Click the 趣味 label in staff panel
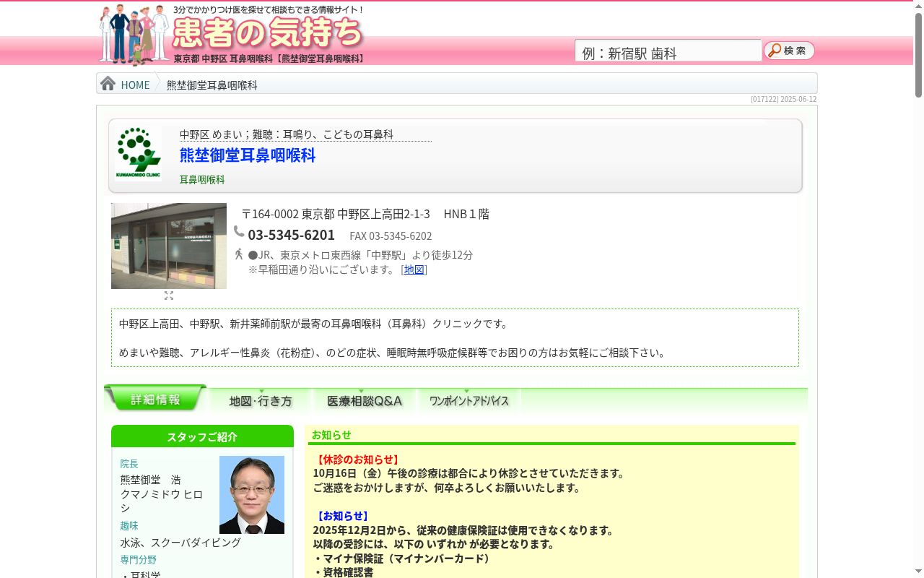 click(129, 525)
